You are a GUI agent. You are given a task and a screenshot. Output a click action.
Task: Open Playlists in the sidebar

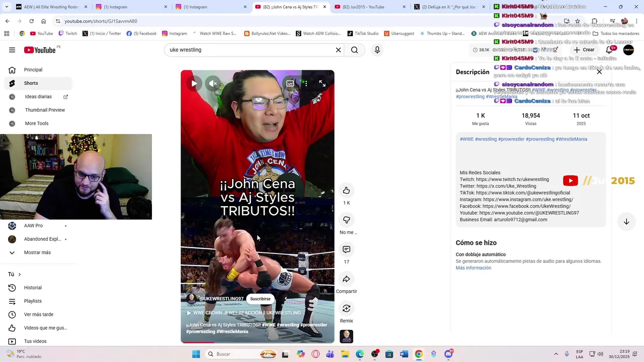tap(38, 301)
